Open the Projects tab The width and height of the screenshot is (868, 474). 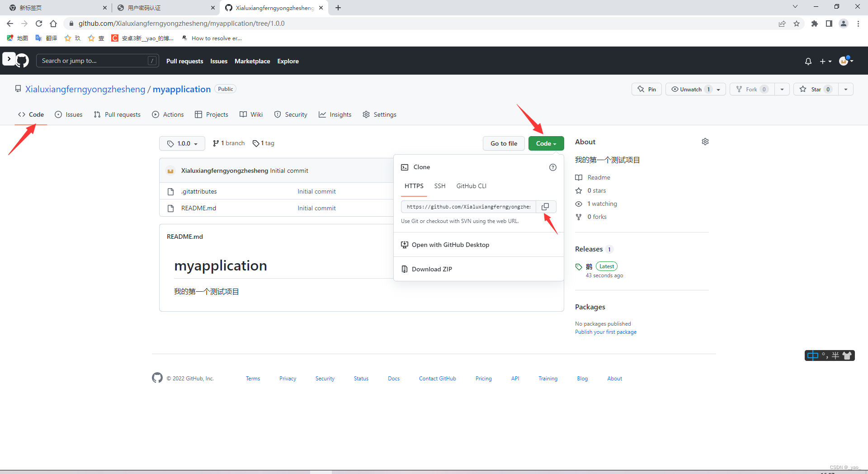pos(212,114)
